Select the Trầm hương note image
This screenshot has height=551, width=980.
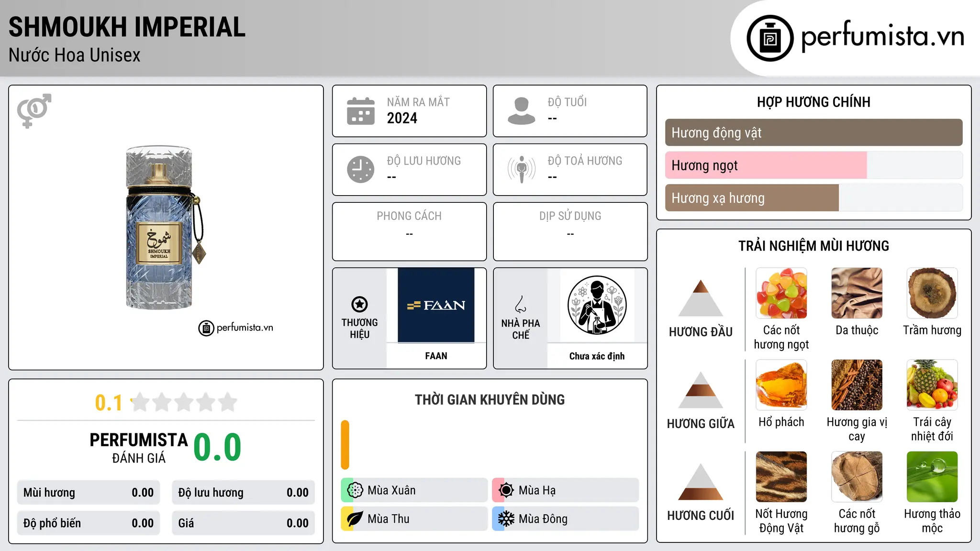pos(932,293)
